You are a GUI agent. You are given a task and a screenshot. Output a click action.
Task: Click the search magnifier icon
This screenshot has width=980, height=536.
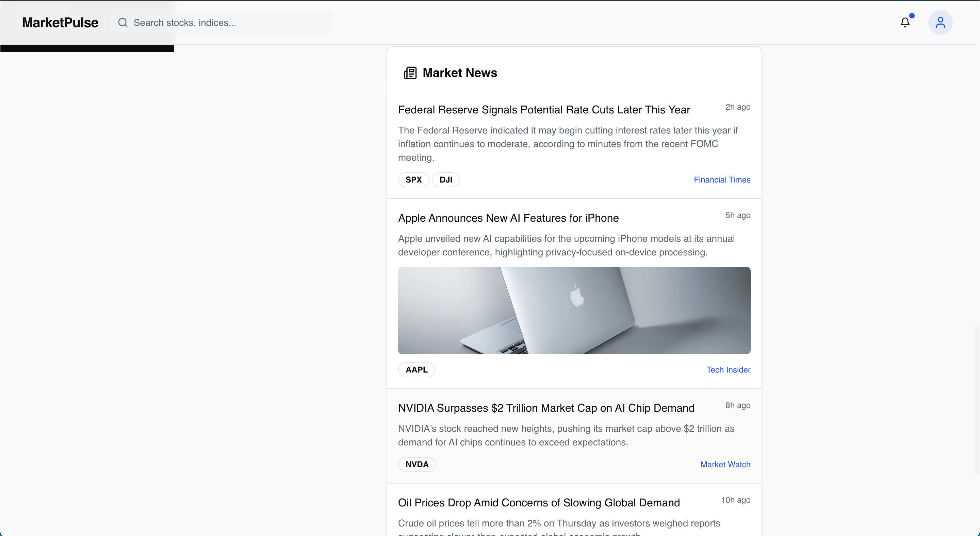coord(122,22)
